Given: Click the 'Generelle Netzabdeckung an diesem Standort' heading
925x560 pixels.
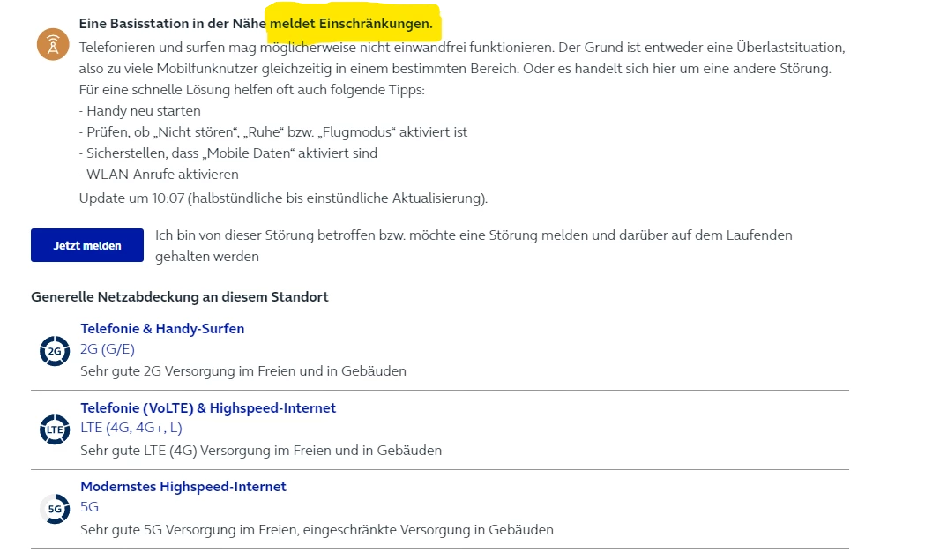Looking at the screenshot, I should pyautogui.click(x=180, y=297).
